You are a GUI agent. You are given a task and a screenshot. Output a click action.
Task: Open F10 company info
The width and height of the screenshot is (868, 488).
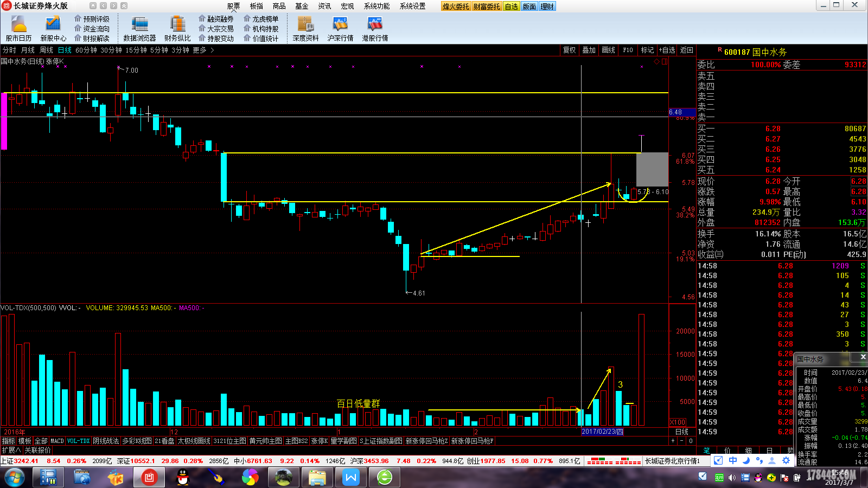pos(628,50)
